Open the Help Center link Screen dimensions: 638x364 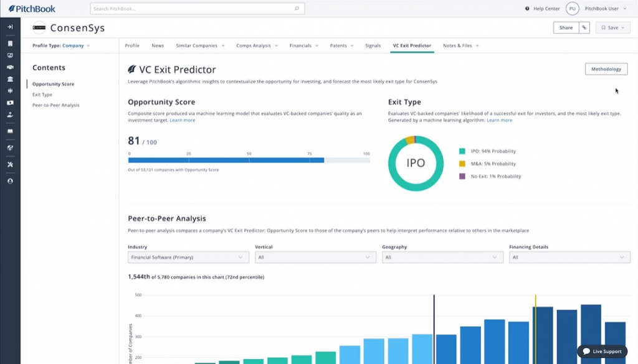point(546,9)
